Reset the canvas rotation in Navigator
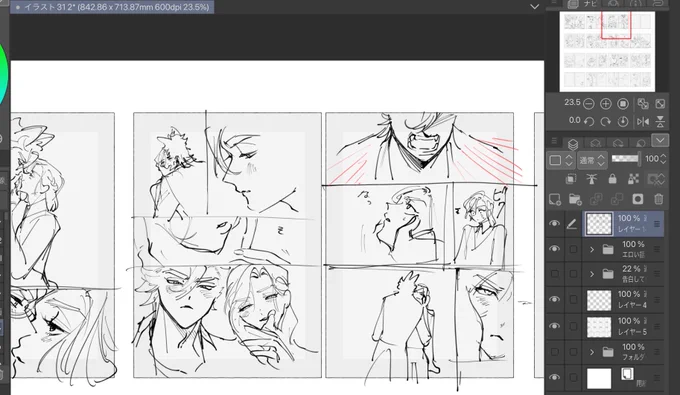Screen dimensions: 680x395 pyautogui.click(x=623, y=122)
